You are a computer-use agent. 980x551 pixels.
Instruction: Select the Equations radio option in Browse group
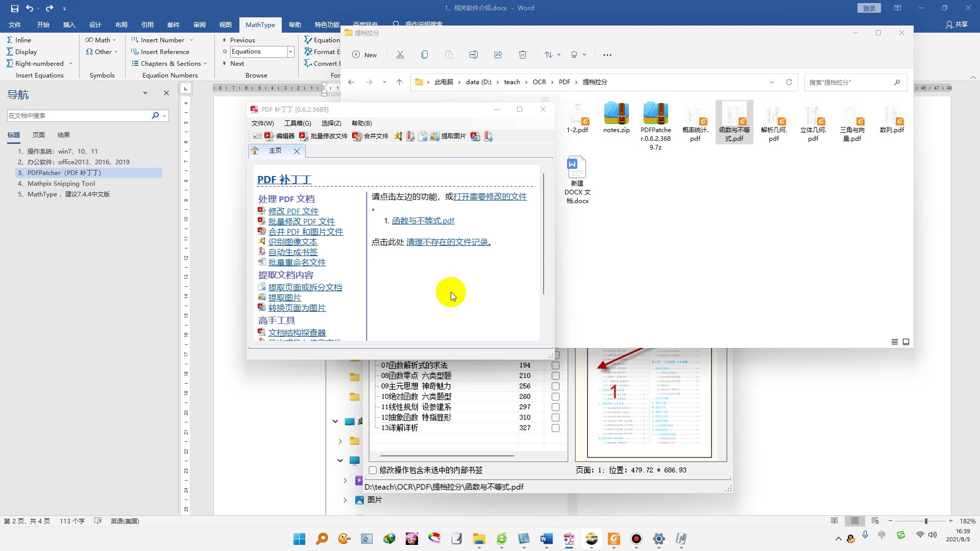[225, 52]
